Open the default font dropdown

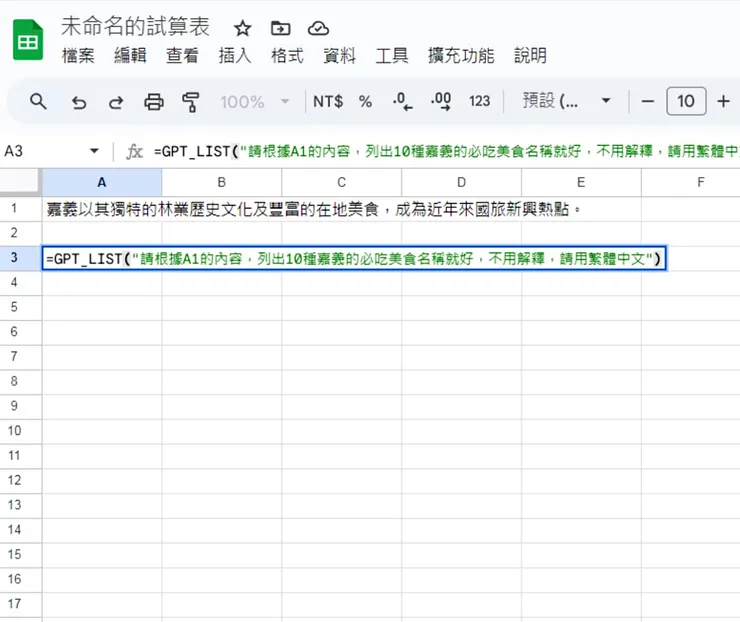pyautogui.click(x=566, y=101)
